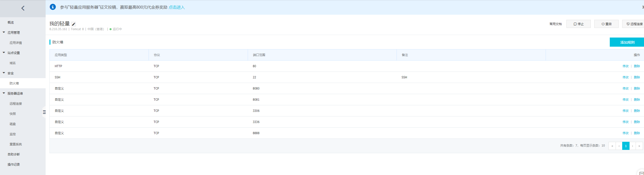Open 操作记录 in the sidebar
The width and height of the screenshot is (644, 175).
(14, 164)
